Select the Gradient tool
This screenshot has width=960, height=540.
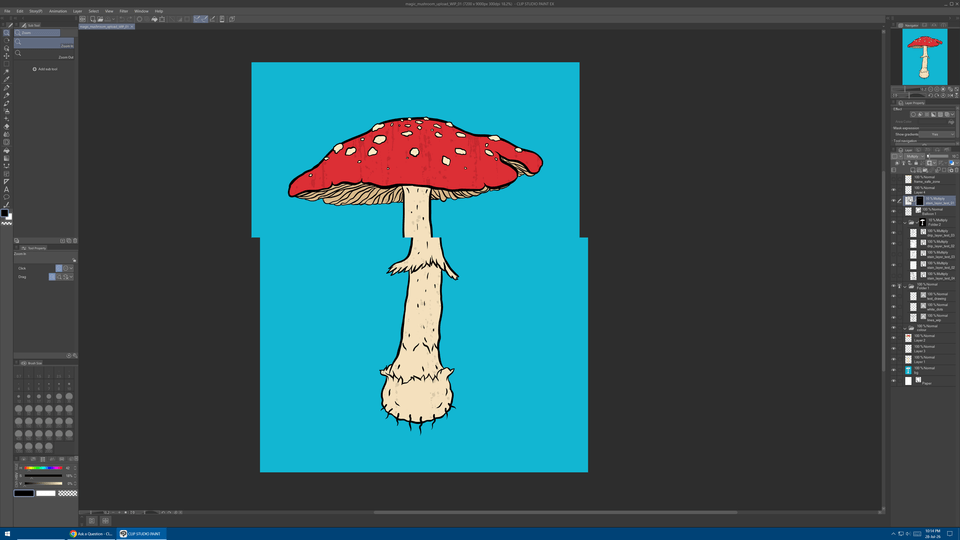click(7, 159)
